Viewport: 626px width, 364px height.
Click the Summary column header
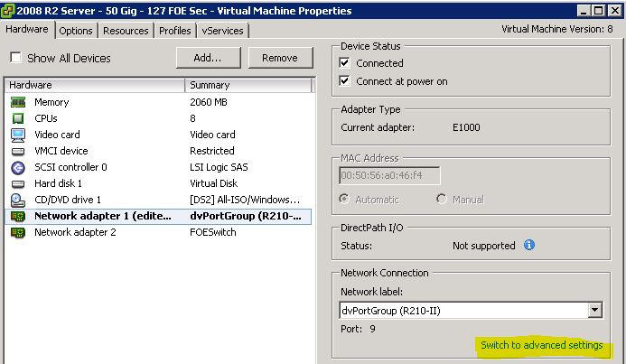coord(248,85)
